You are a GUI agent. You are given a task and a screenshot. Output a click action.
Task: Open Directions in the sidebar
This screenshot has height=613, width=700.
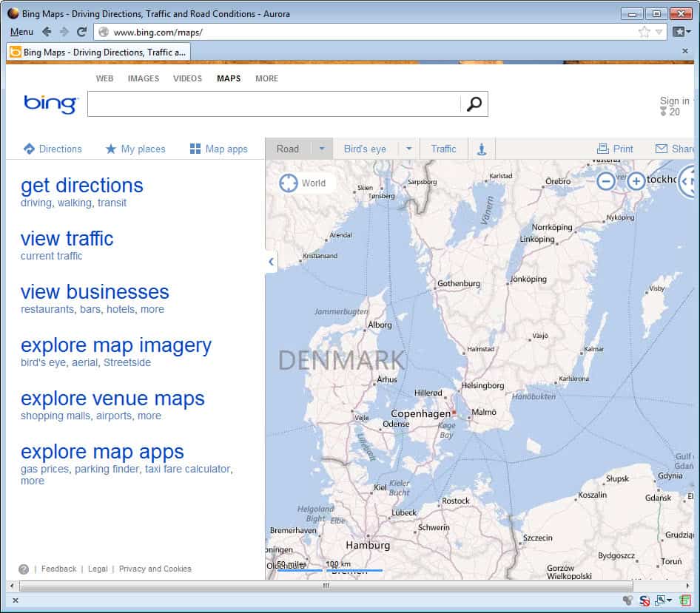click(53, 149)
